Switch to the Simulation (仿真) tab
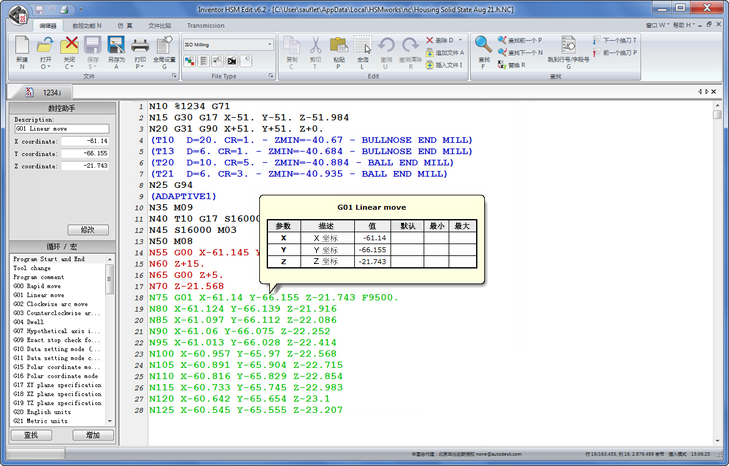This screenshot has height=466, width=729. (125, 26)
